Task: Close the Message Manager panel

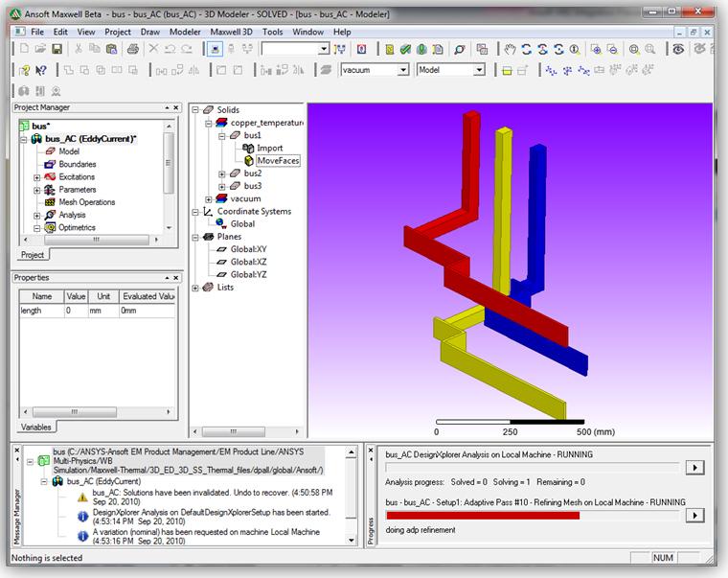Action: click(x=16, y=451)
